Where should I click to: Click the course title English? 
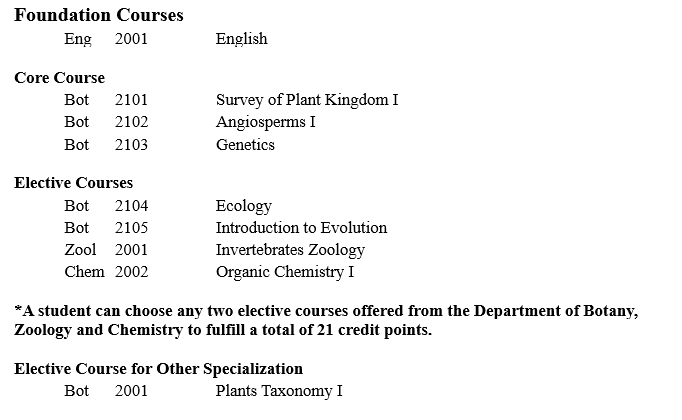click(241, 39)
